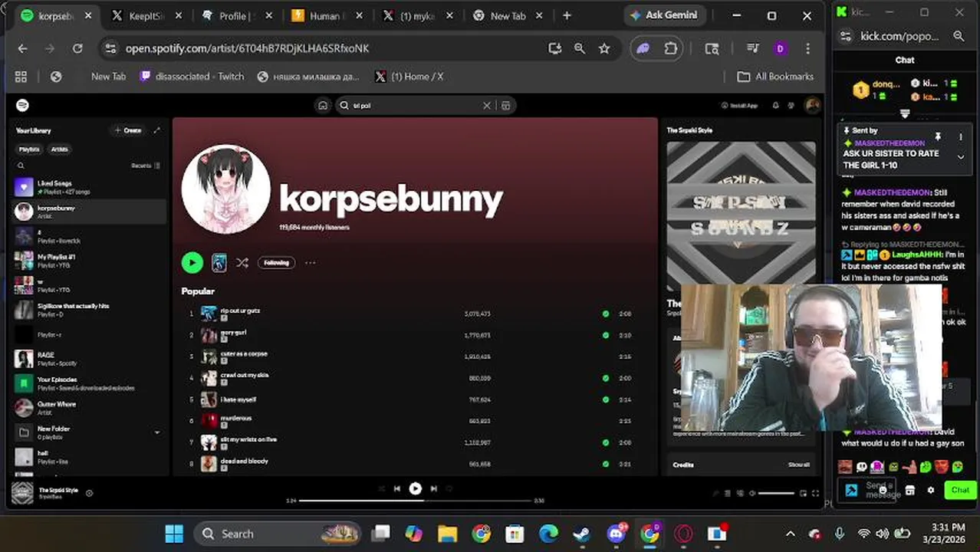Image resolution: width=980 pixels, height=552 pixels.
Task: Expand Your Library to full view
Action: tap(157, 130)
